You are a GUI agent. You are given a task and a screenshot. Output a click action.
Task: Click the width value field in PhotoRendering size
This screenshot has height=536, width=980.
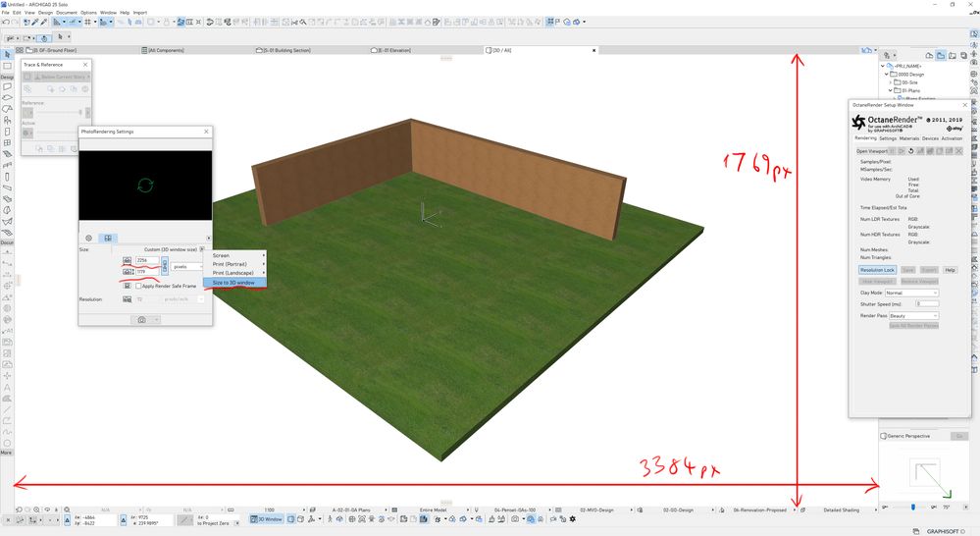coord(147,260)
